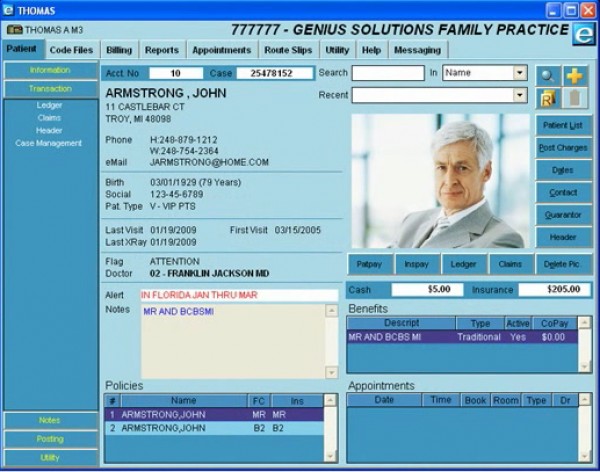Expand the bottom Utility sidebar section

tap(50, 457)
